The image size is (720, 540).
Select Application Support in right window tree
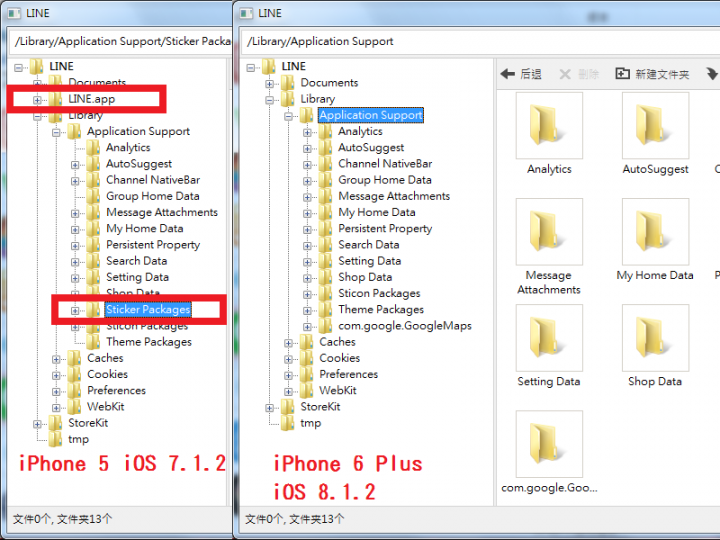pyautogui.click(x=371, y=115)
